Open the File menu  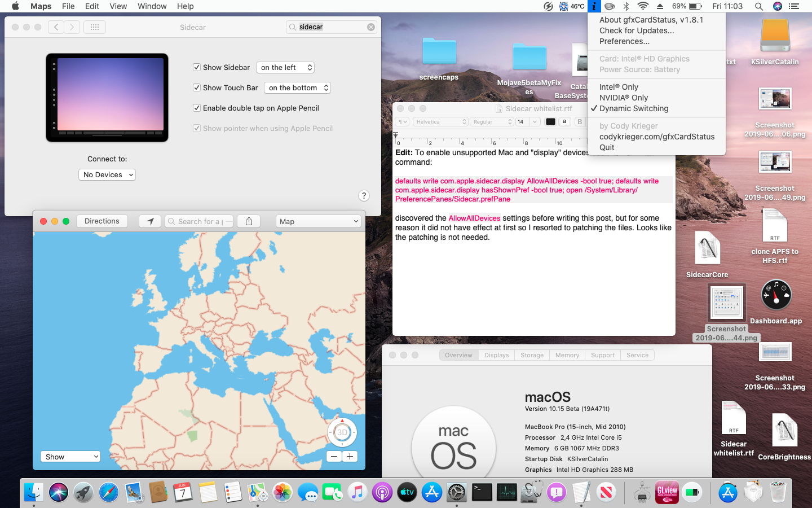68,6
